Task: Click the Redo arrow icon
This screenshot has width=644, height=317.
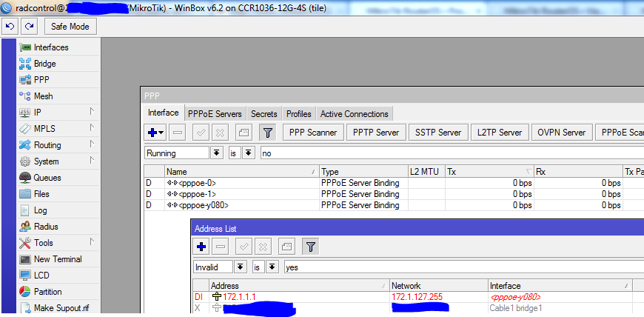Action: [29, 27]
